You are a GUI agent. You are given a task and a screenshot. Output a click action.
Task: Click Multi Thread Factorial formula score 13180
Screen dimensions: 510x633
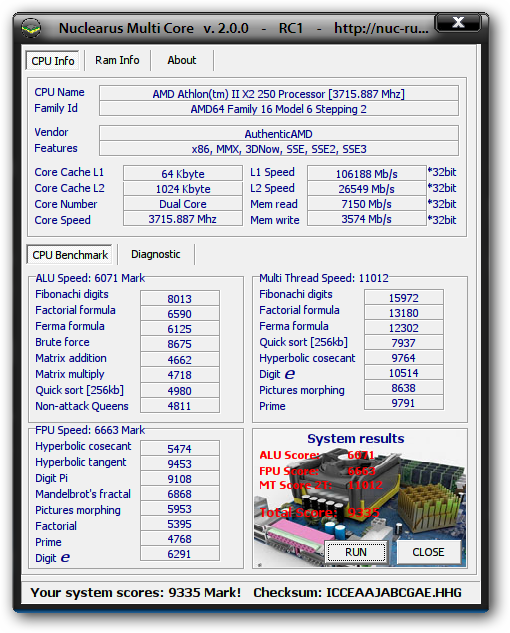403,312
